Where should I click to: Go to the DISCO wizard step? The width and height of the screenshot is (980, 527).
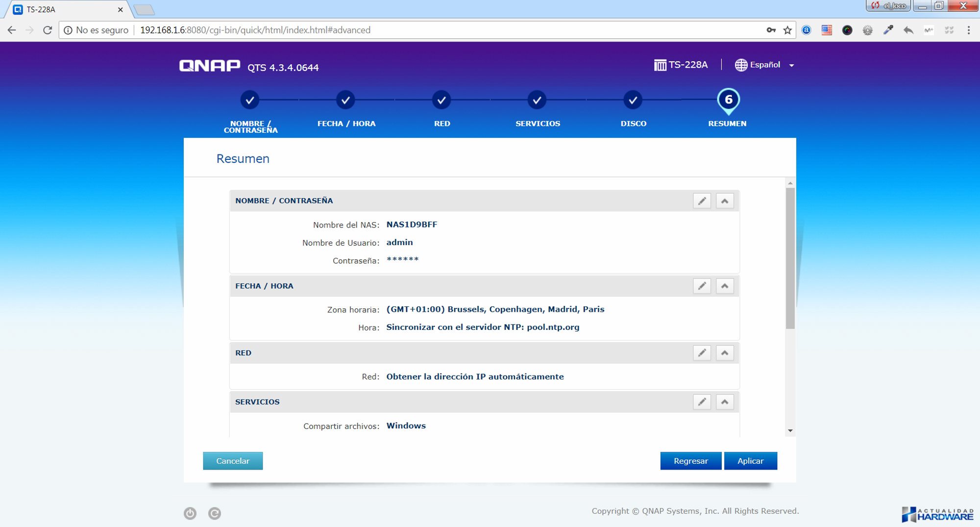633,100
